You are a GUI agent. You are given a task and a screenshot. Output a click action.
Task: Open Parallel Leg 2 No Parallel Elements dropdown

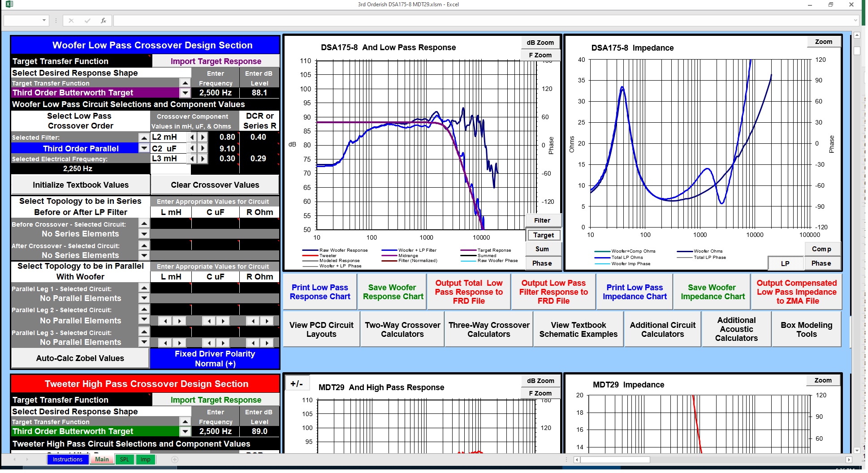pyautogui.click(x=144, y=319)
